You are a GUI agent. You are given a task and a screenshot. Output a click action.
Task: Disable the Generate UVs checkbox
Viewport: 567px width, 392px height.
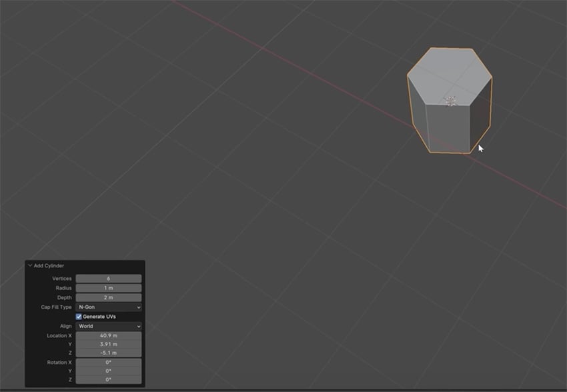[x=79, y=317]
